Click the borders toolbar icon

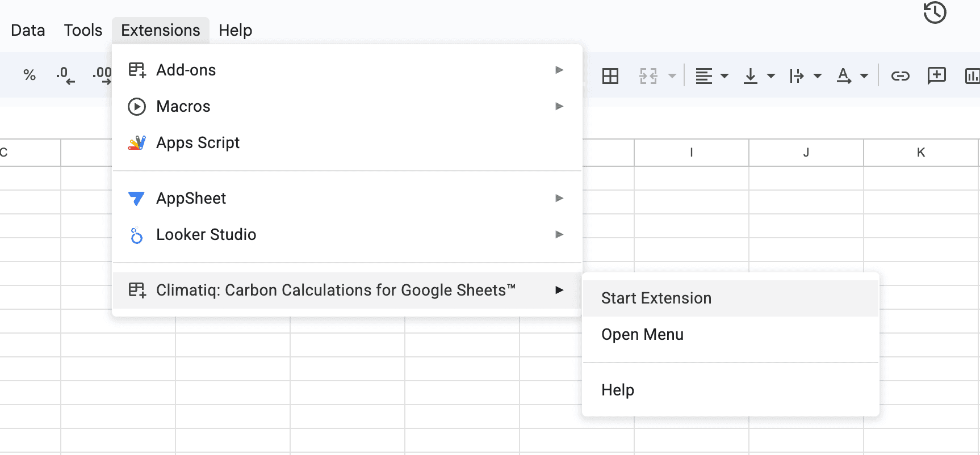pyautogui.click(x=610, y=76)
